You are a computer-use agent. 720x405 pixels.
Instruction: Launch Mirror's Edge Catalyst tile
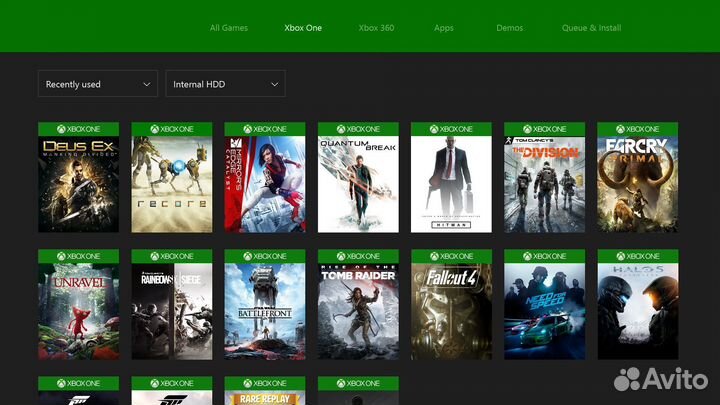pos(265,177)
